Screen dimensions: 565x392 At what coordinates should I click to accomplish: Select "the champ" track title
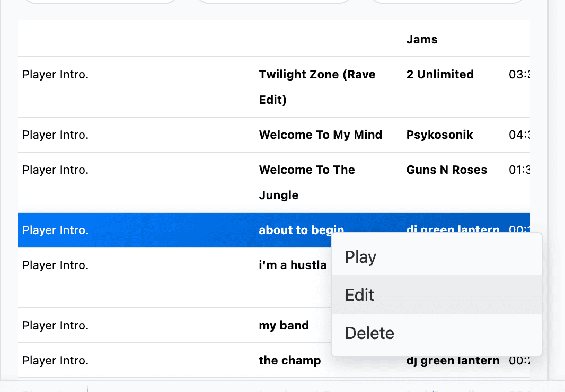click(x=289, y=361)
